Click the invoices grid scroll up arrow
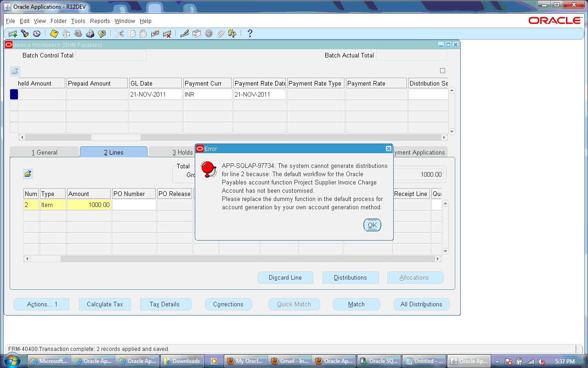588x368 pixels. click(x=452, y=91)
